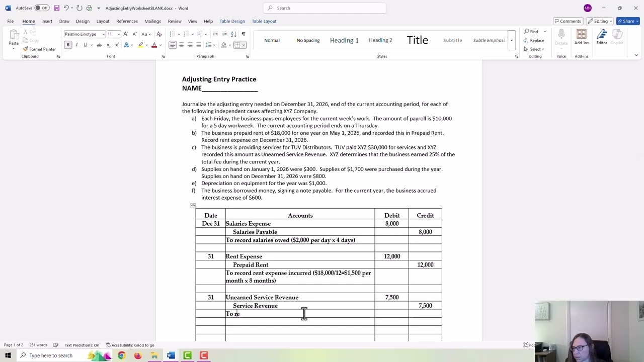Center align text
644x362 pixels.
pyautogui.click(x=182, y=45)
